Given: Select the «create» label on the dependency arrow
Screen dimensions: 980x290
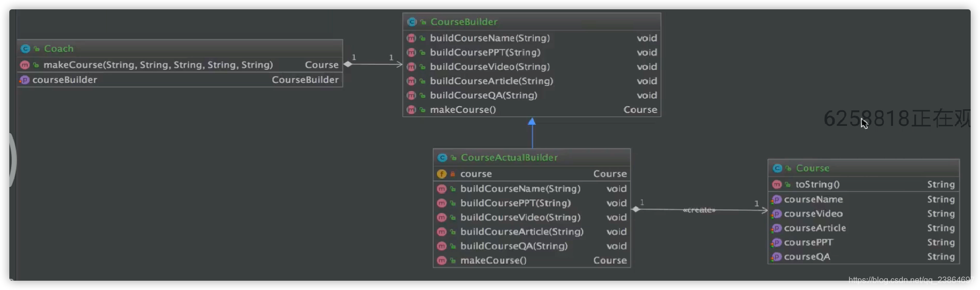Looking at the screenshot, I should (699, 210).
